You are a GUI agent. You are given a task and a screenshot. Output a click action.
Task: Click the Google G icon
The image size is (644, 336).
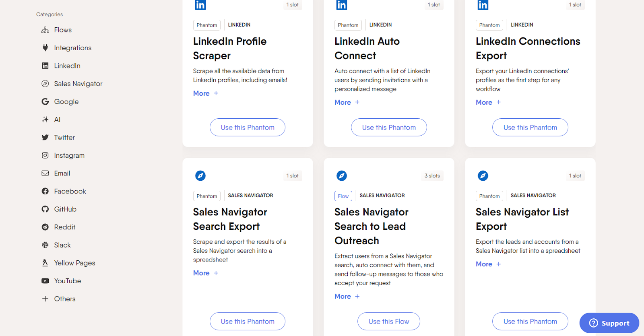point(45,101)
